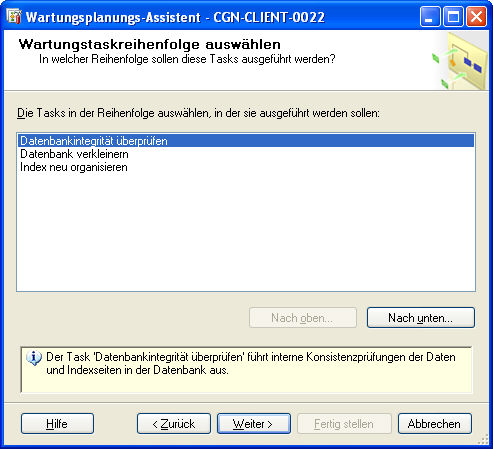Cancel the wizard via Abbrechen
The height and width of the screenshot is (449, 493).
click(435, 424)
